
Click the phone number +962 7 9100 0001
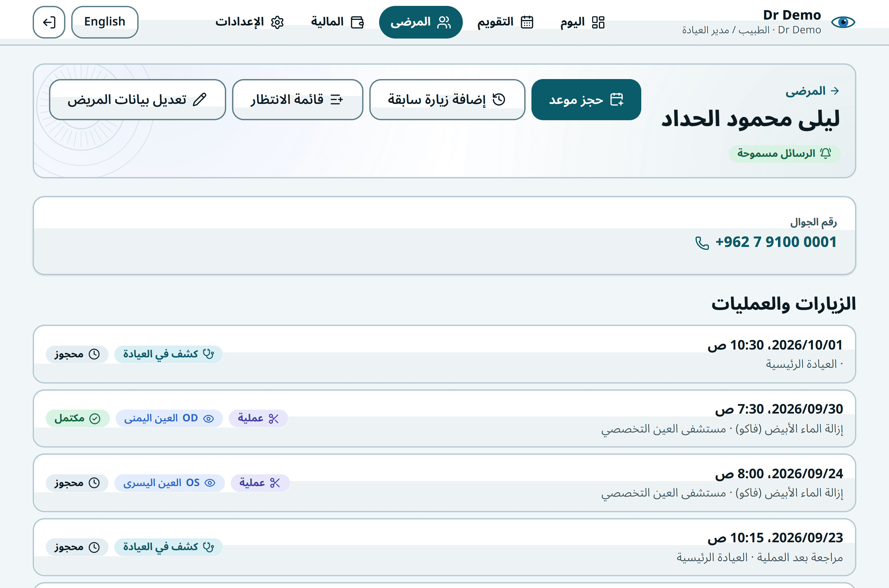pyautogui.click(x=776, y=242)
